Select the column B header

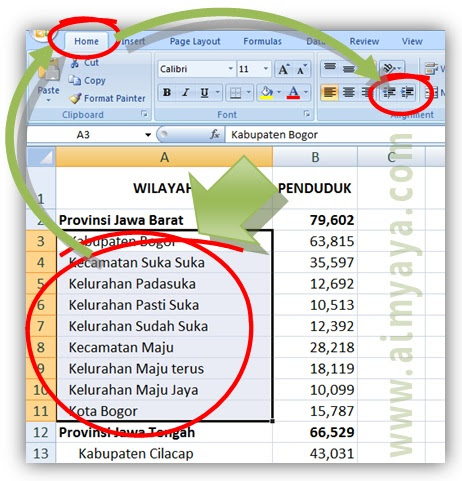315,157
